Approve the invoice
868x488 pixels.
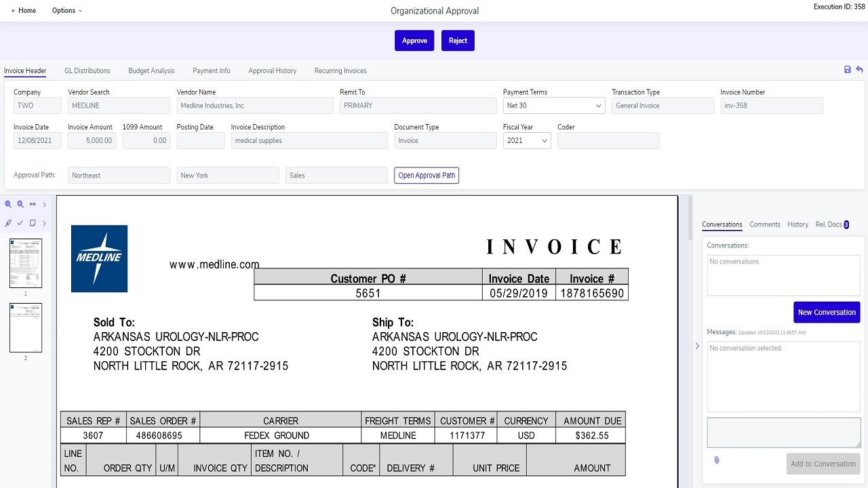pos(414,41)
